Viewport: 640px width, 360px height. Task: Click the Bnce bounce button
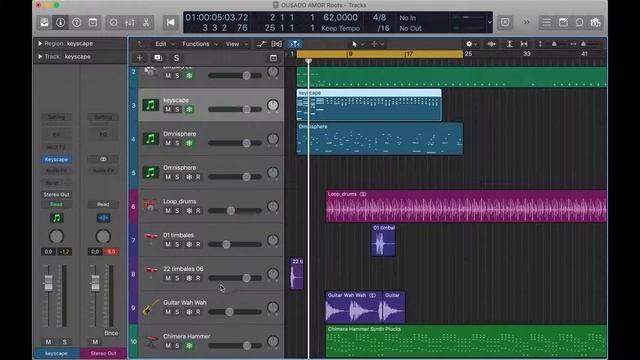[x=111, y=333]
